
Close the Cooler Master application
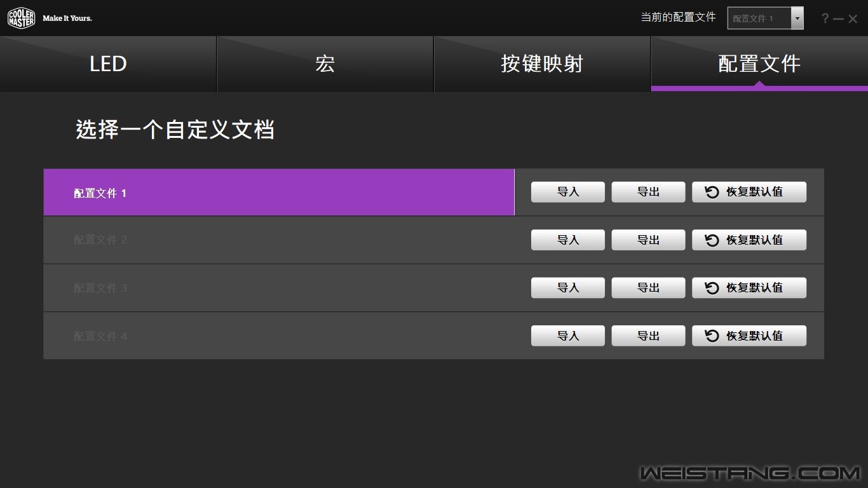853,18
